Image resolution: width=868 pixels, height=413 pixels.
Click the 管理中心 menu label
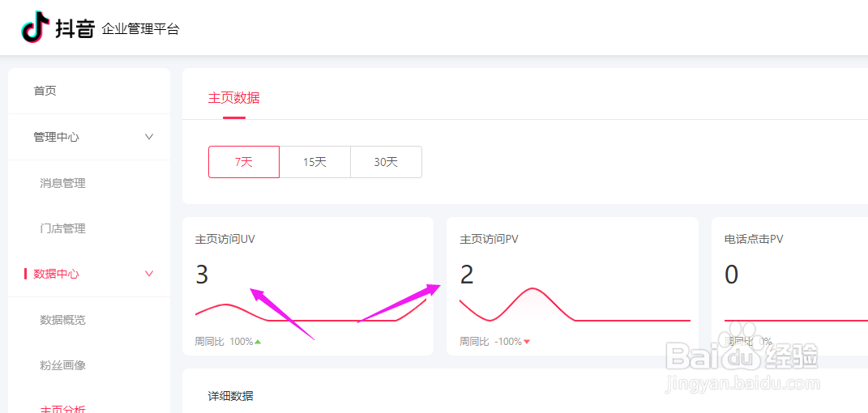[x=56, y=137]
